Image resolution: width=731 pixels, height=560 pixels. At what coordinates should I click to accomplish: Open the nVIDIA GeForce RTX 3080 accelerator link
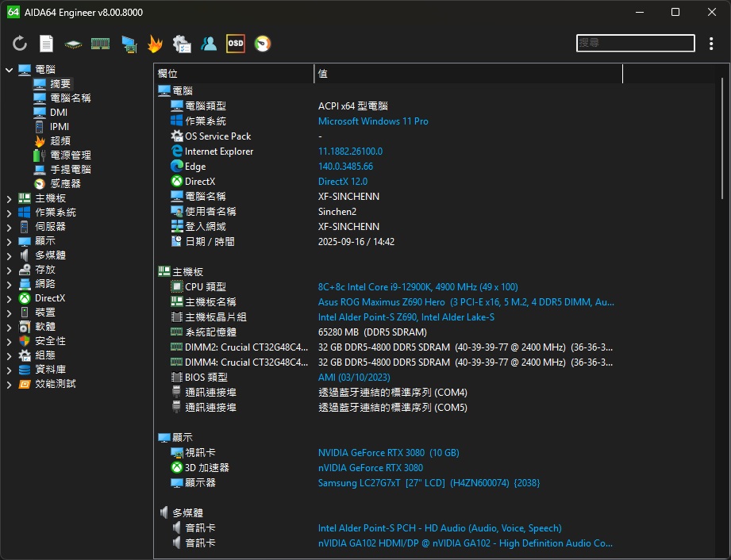[x=371, y=468]
